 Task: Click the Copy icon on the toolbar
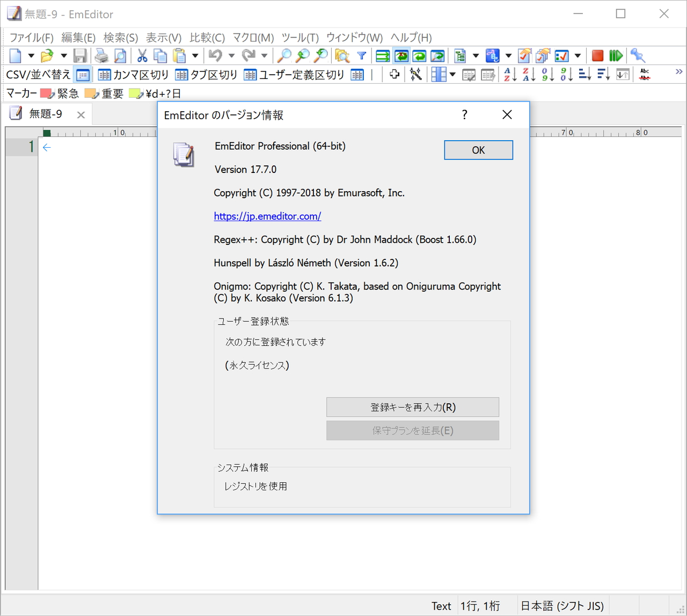tap(160, 55)
